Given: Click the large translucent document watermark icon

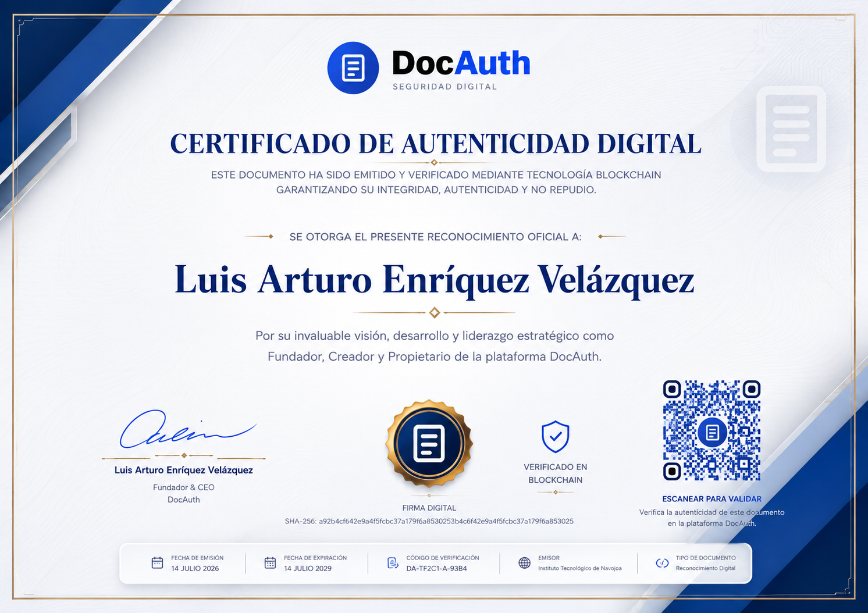Looking at the screenshot, I should pos(791,129).
